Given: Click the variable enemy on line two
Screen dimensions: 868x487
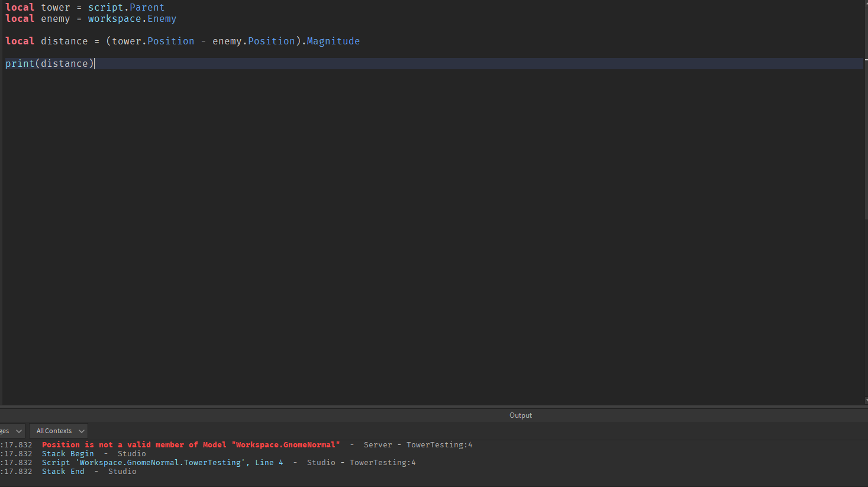Looking at the screenshot, I should (55, 18).
